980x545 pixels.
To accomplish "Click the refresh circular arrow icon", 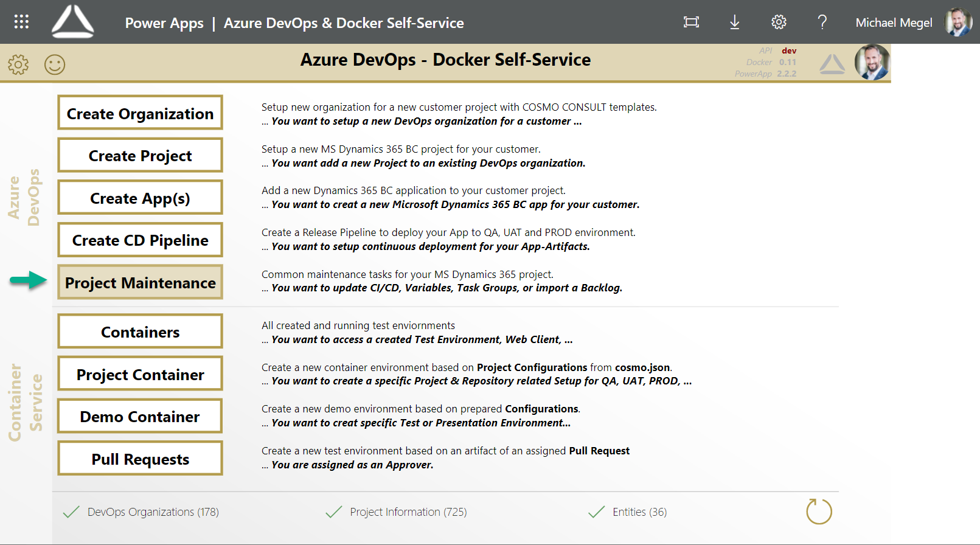I will [819, 512].
